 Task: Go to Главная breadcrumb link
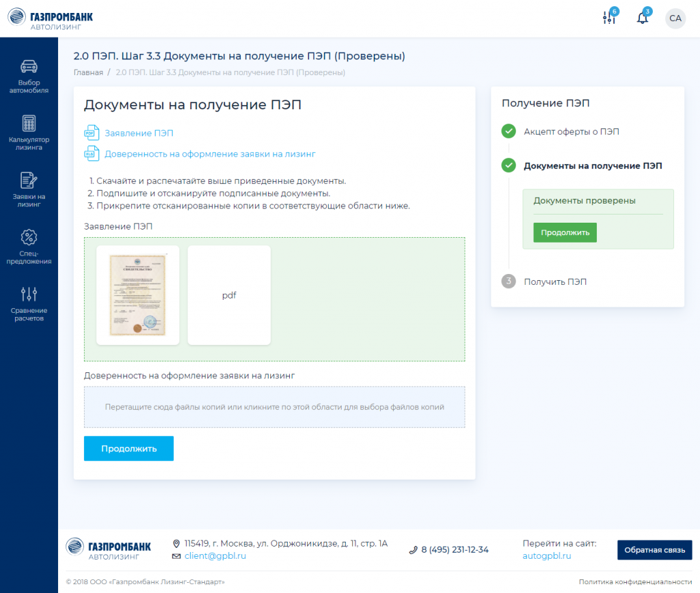[x=88, y=72]
